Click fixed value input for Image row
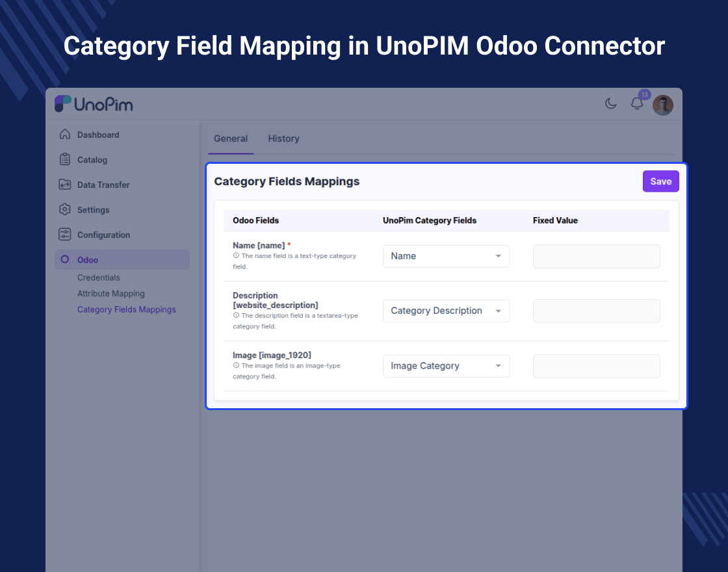728x572 pixels. pos(596,366)
